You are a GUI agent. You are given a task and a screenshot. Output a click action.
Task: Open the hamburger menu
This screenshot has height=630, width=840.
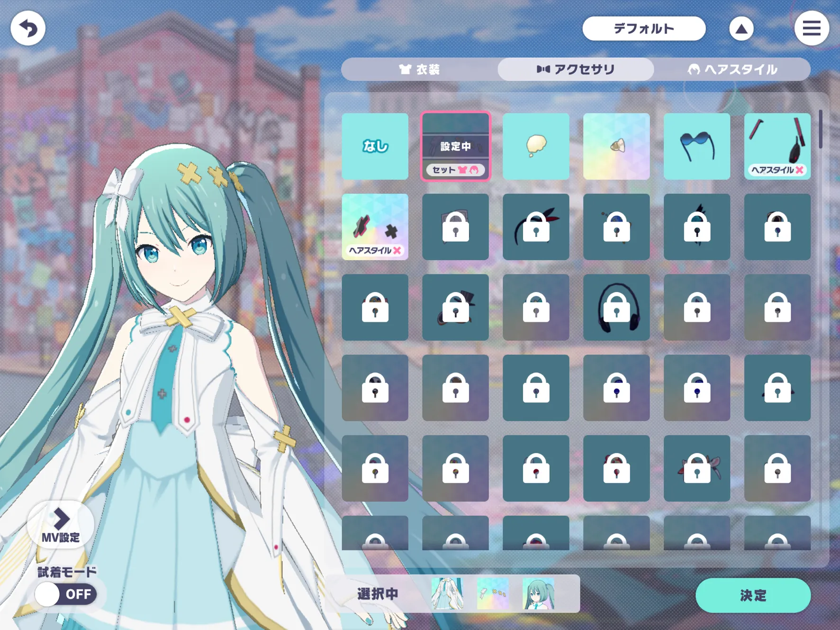tap(811, 28)
